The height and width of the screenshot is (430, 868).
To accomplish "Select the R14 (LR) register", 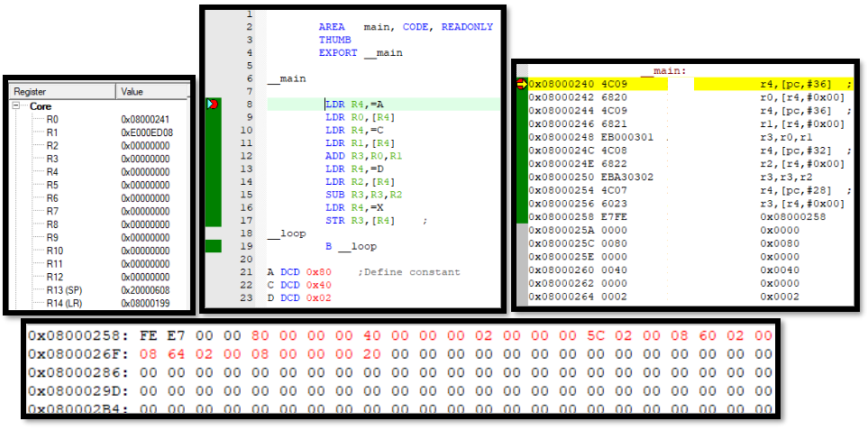I will pyautogui.click(x=64, y=303).
